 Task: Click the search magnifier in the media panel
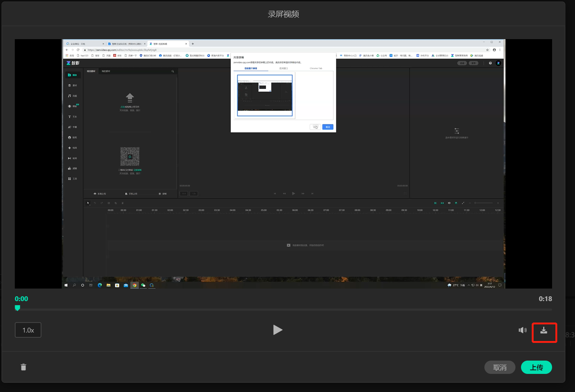(x=173, y=71)
